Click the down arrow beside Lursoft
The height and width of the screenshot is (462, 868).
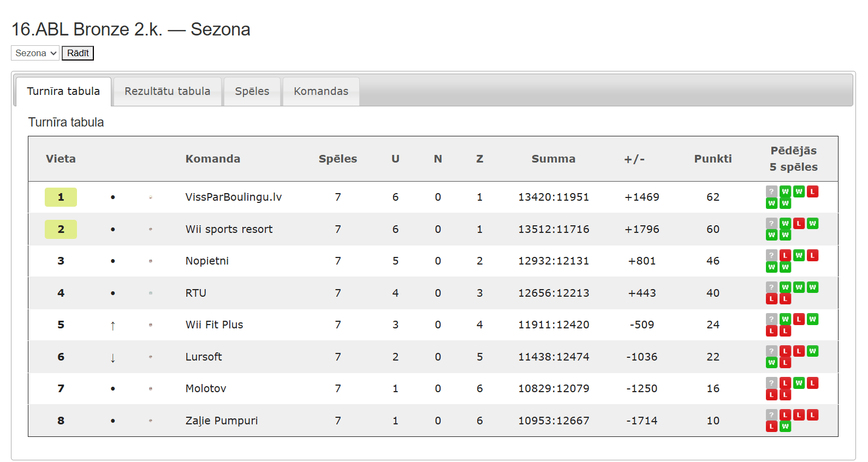(x=113, y=358)
